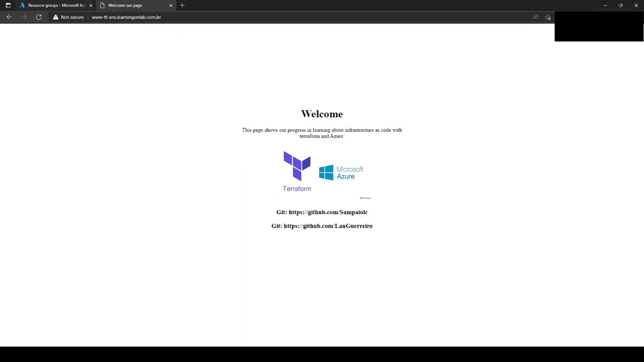Click Git github.com/Sampaiolc text
This screenshot has width=644, height=362.
coord(322,212)
